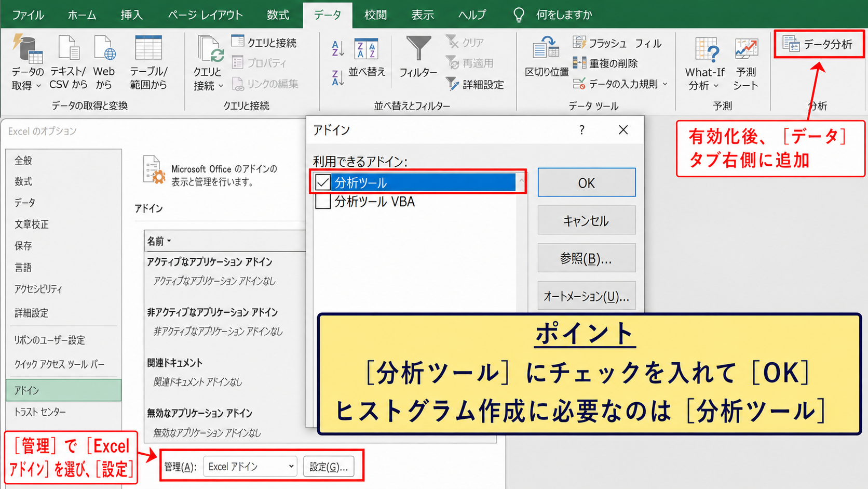Click OK in the アドイン dialog
Image resolution: width=868 pixels, height=489 pixels.
pyautogui.click(x=587, y=182)
